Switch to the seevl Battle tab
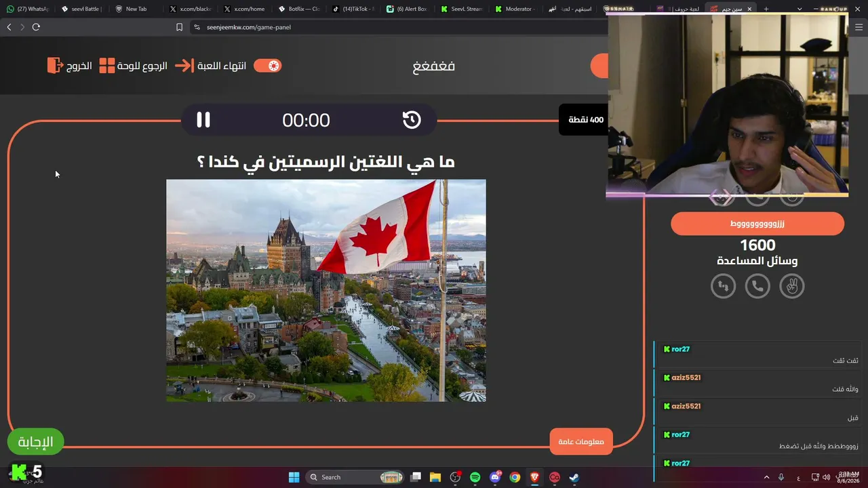Screen dimensions: 868x488 point(81,9)
